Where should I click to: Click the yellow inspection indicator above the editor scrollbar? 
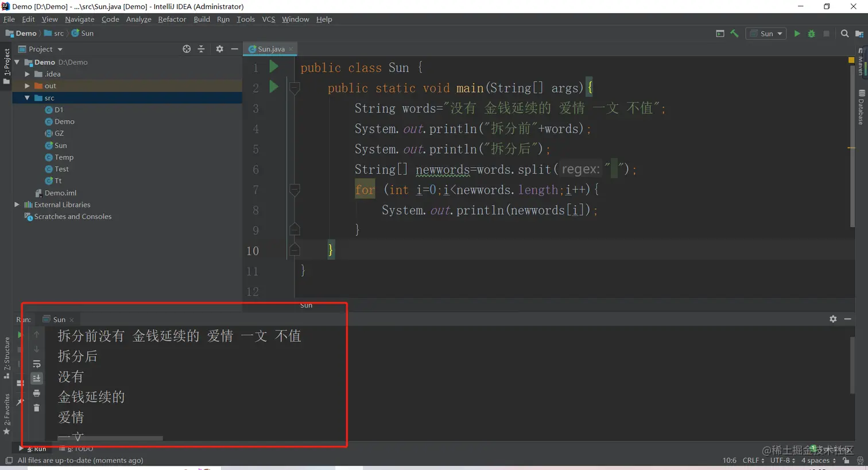point(851,60)
